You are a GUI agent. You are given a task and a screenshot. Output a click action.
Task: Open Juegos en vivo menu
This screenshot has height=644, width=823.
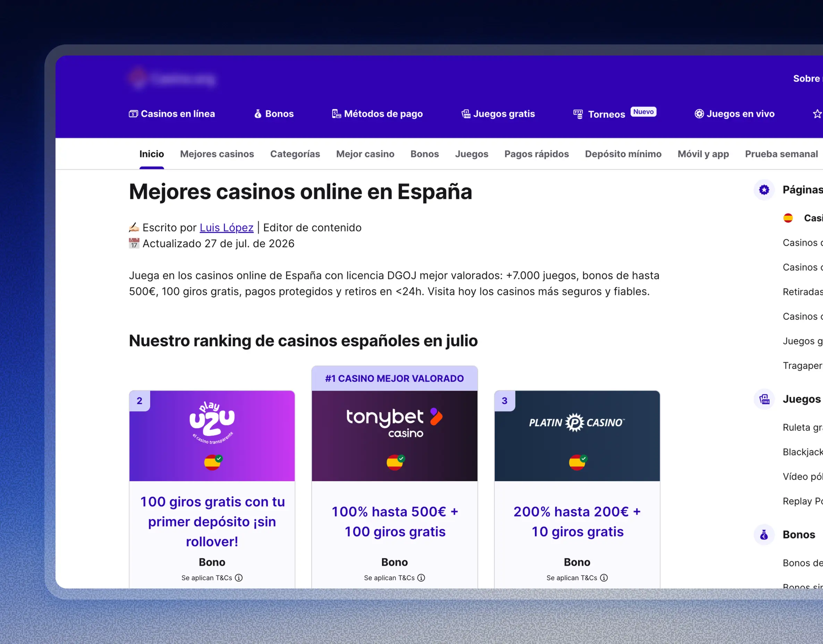pos(735,114)
